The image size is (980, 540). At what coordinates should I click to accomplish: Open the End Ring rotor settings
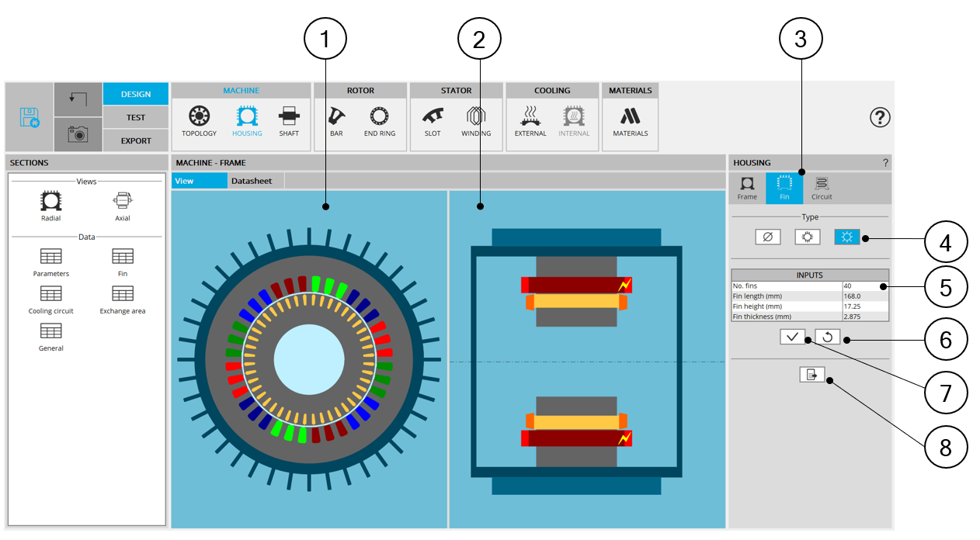pos(380,117)
